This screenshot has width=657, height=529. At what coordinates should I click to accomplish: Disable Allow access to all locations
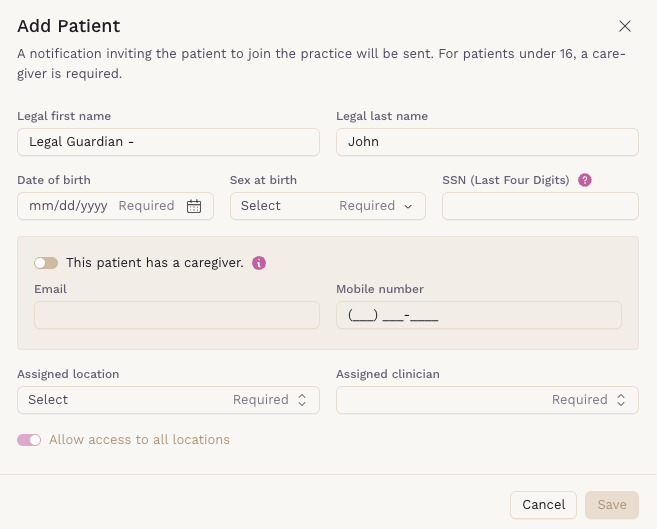(x=29, y=440)
